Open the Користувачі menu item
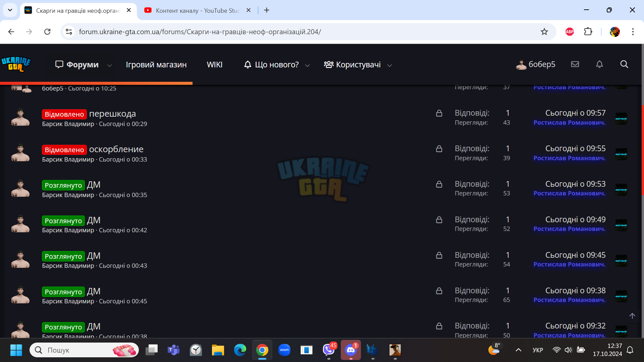 (x=352, y=64)
